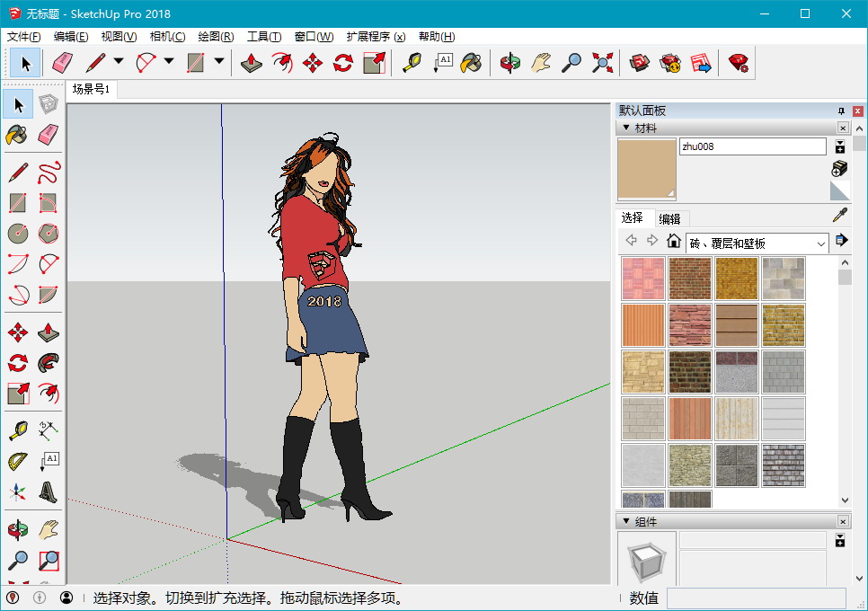Click the geo-location status icon

click(13, 598)
